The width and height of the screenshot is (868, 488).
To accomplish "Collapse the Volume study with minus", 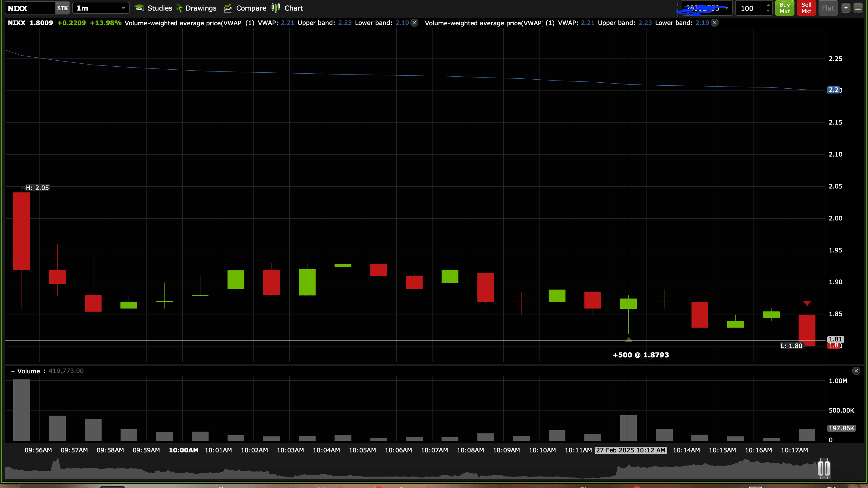I will click(x=13, y=371).
